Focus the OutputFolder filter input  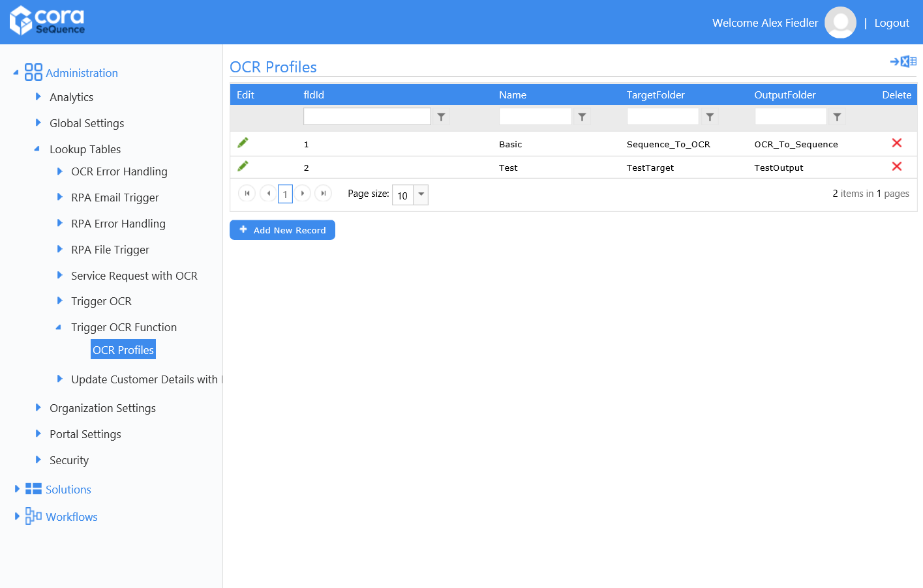click(x=791, y=117)
